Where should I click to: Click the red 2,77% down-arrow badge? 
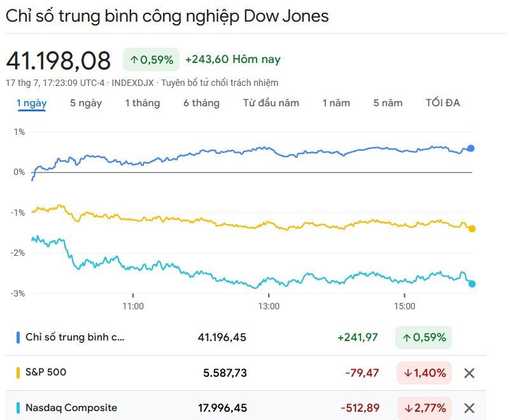[424, 408]
